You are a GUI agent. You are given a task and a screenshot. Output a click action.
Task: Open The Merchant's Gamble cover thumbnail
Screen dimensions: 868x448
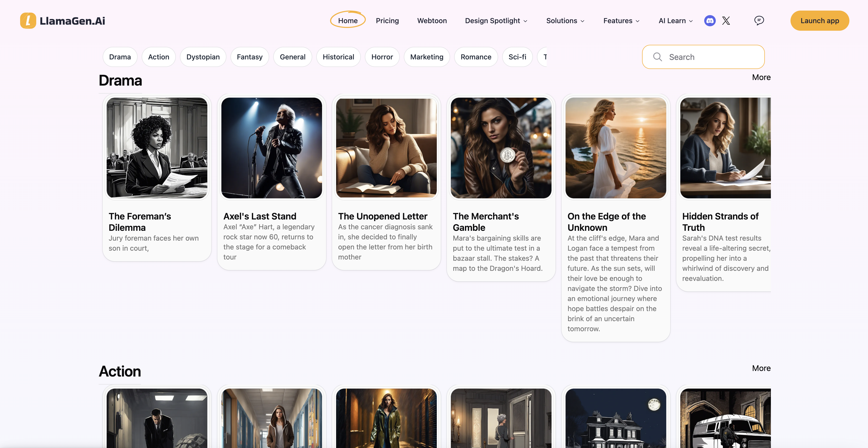coord(501,148)
